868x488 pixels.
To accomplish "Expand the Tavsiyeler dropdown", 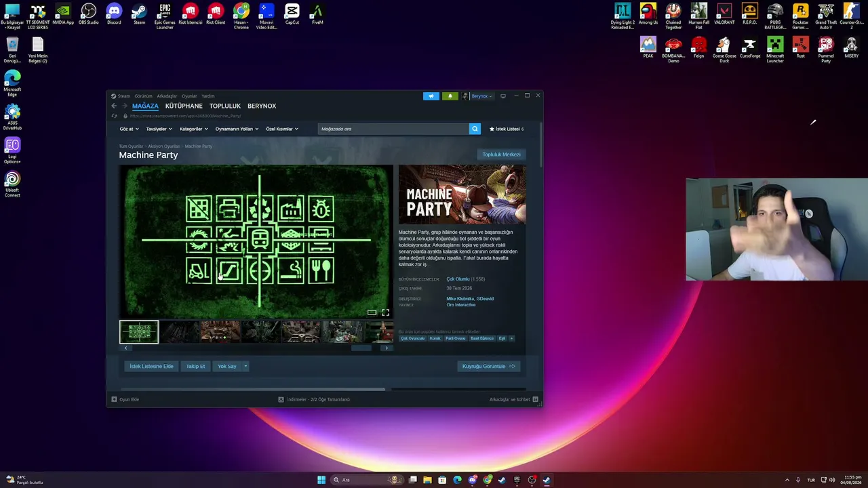I will pyautogui.click(x=159, y=129).
